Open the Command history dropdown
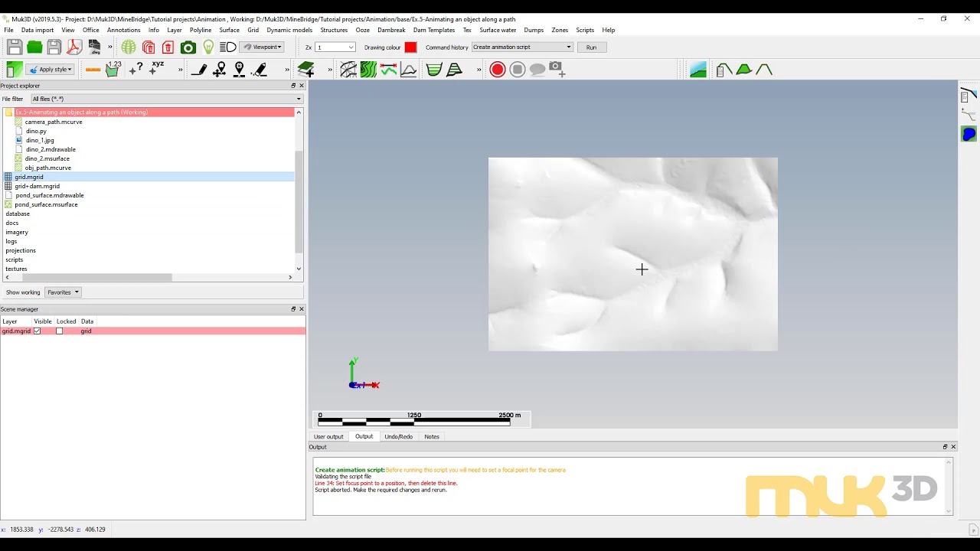 pyautogui.click(x=522, y=47)
